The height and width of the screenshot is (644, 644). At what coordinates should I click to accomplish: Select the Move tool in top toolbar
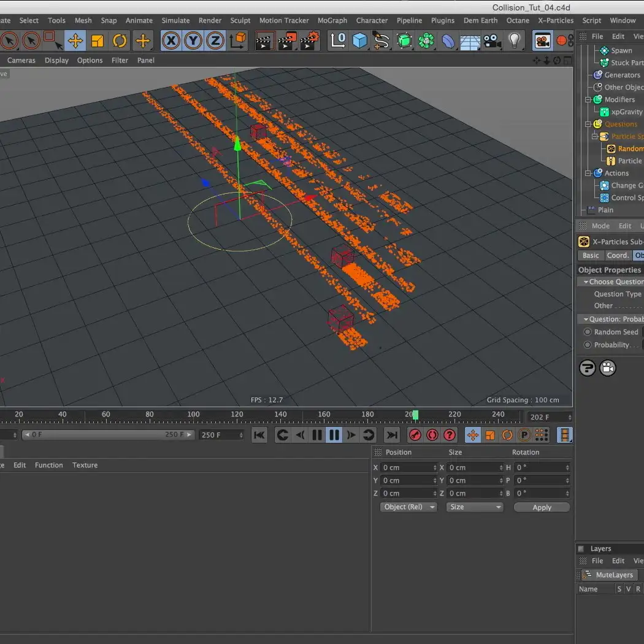pyautogui.click(x=75, y=40)
